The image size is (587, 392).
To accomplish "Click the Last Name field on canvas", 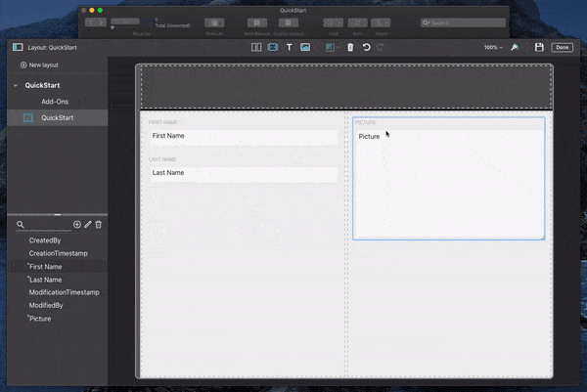I will pos(244,173).
